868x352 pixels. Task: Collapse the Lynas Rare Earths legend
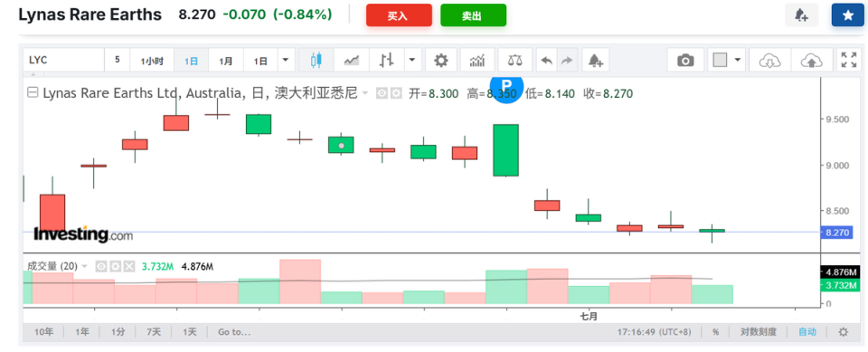[x=33, y=93]
